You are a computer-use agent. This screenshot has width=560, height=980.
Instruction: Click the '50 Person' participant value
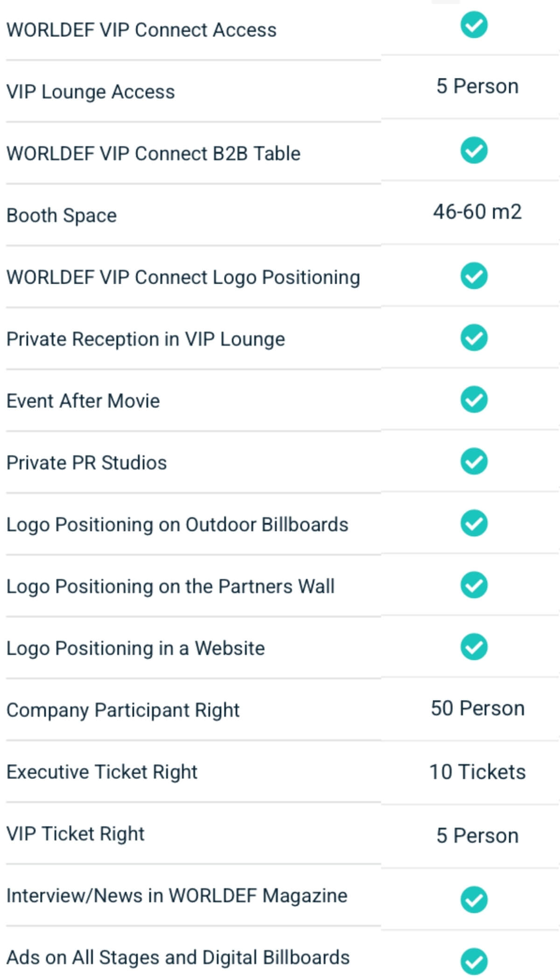pyautogui.click(x=477, y=708)
